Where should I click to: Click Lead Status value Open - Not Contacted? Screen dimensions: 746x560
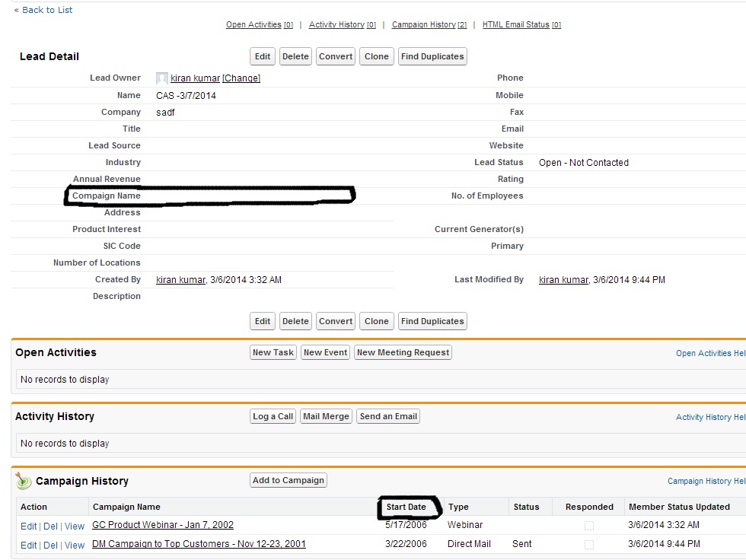pos(584,163)
